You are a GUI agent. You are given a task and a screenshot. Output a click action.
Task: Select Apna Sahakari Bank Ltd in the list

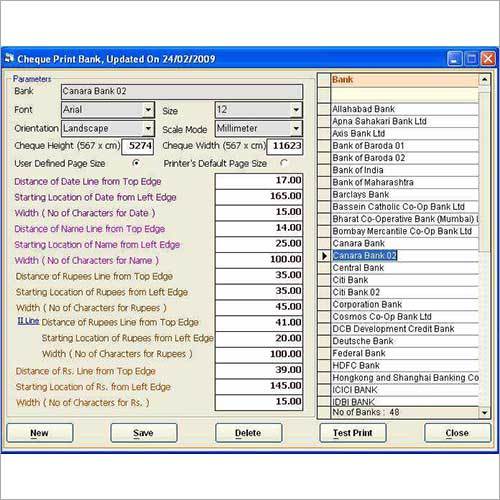point(405,121)
